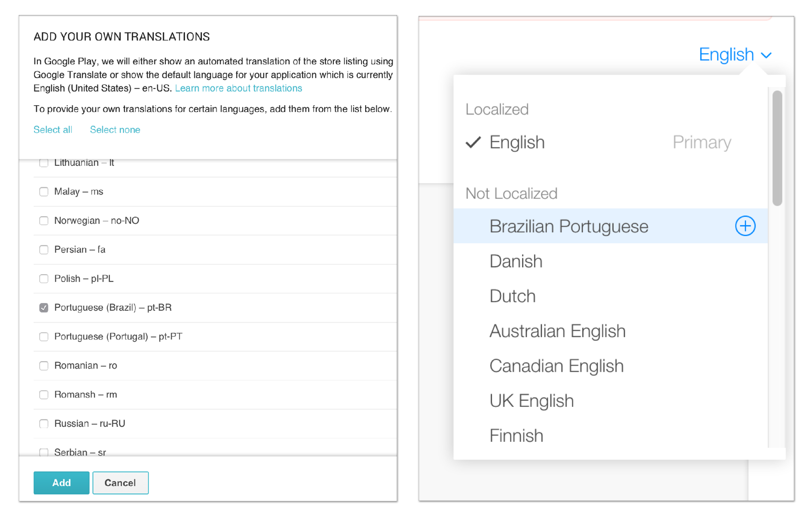Click the Polish – pl-PL label text
Image resolution: width=812 pixels, height=528 pixels.
click(x=84, y=278)
